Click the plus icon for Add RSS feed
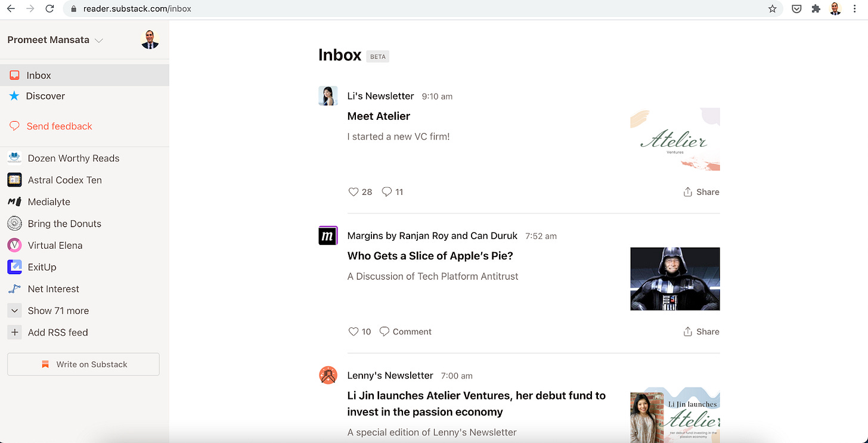868x443 pixels. (14, 332)
